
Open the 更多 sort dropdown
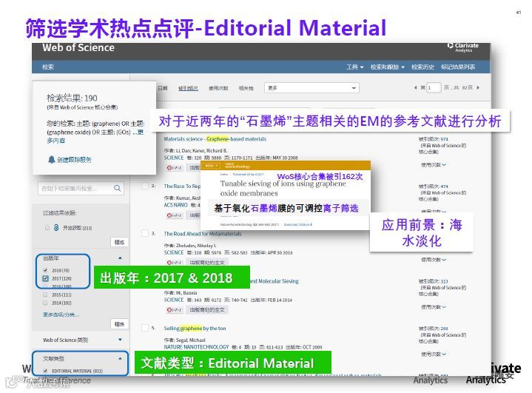coord(312,88)
